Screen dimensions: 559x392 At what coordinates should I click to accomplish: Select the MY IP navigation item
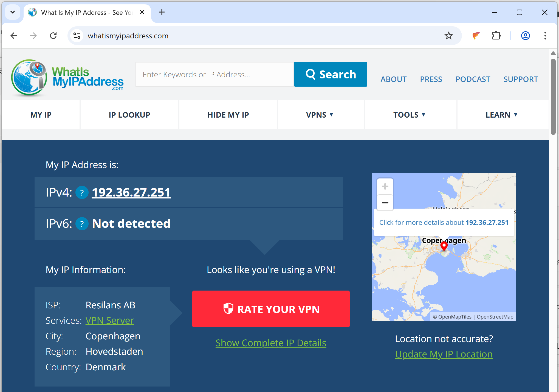(41, 115)
